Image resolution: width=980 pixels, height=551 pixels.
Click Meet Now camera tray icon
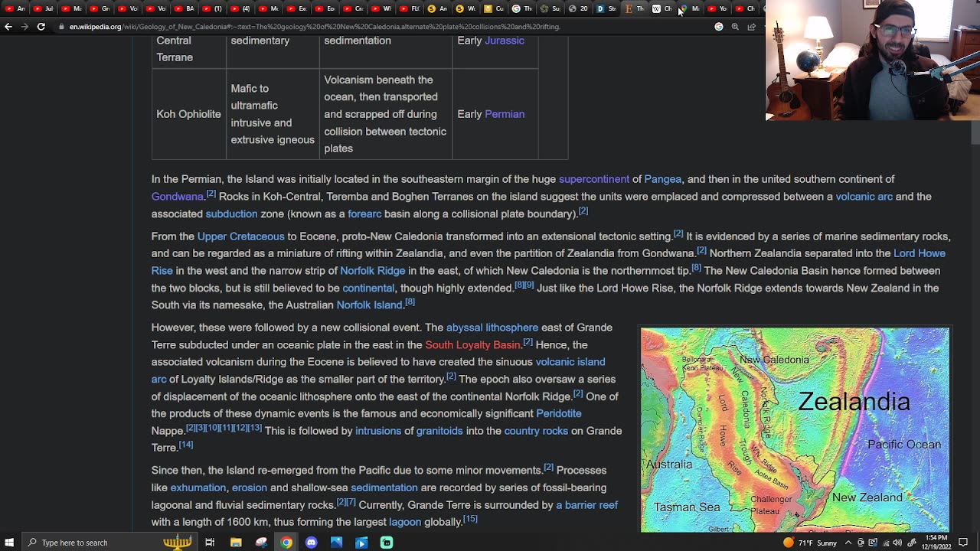point(861,543)
